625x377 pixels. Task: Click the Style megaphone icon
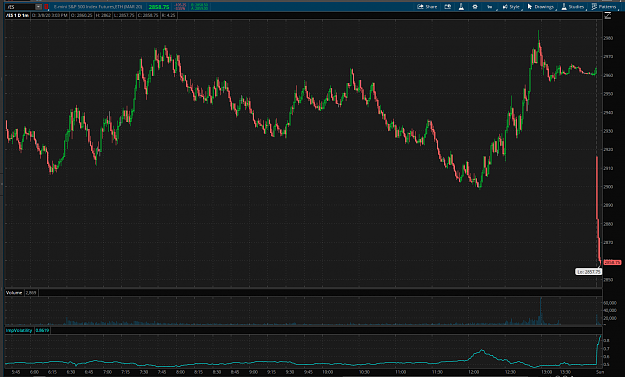(505, 7)
